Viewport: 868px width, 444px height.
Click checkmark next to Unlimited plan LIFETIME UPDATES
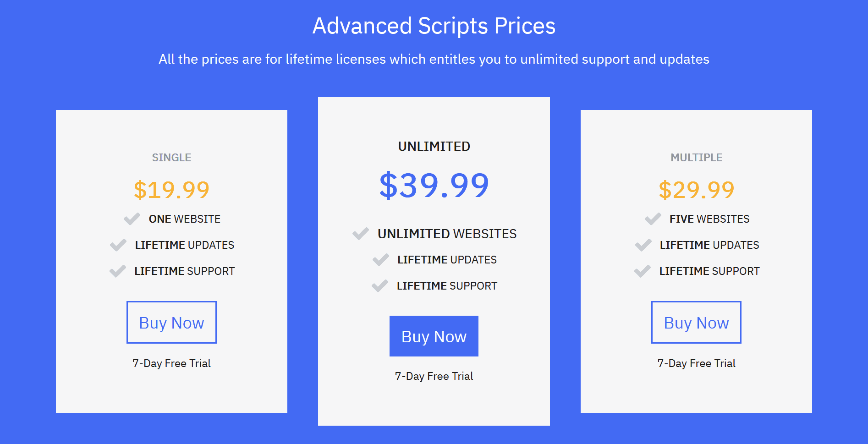[381, 260]
